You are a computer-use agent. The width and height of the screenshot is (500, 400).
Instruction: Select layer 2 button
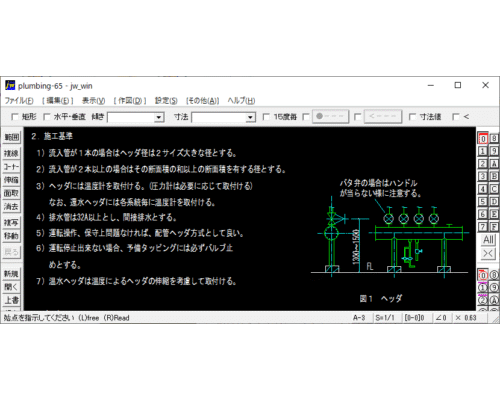(x=483, y=164)
